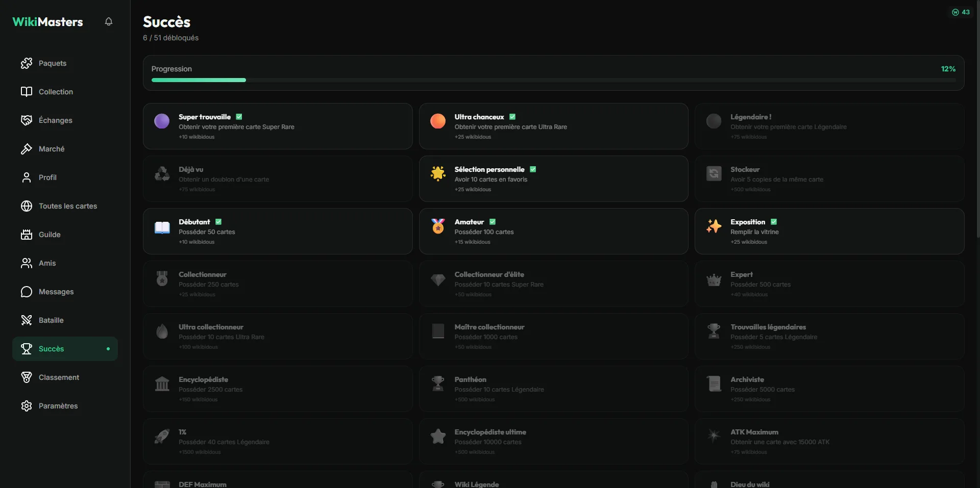
Task: Click the 12% progression value
Action: pos(948,69)
